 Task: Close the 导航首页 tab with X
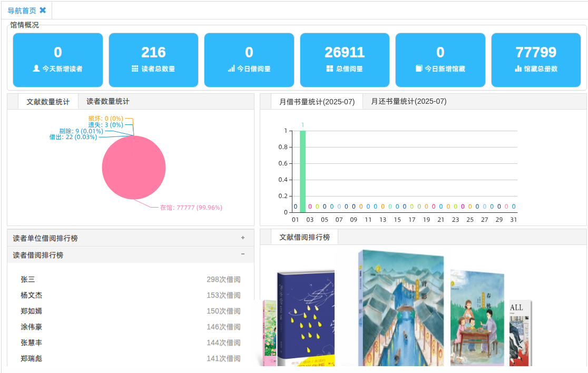43,11
